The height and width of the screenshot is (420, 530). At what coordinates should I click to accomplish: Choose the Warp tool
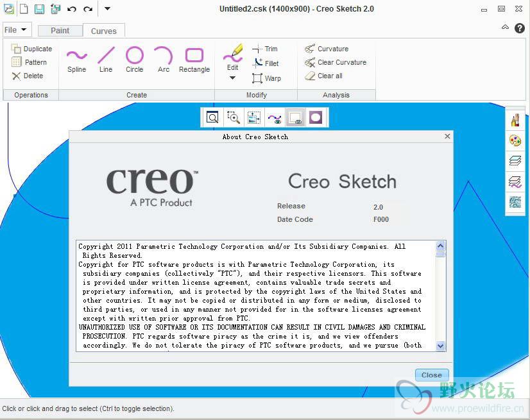[x=267, y=78]
